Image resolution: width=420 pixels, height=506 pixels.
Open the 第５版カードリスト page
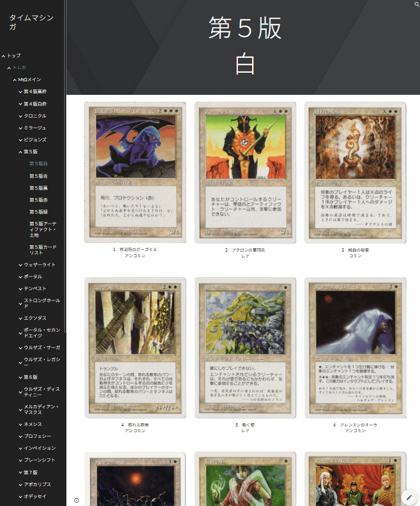click(43, 250)
